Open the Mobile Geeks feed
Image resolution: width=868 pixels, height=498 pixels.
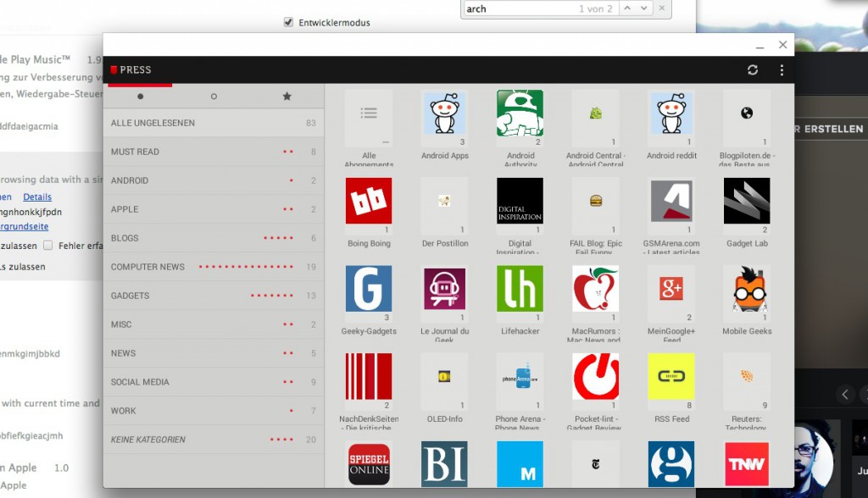click(746, 289)
